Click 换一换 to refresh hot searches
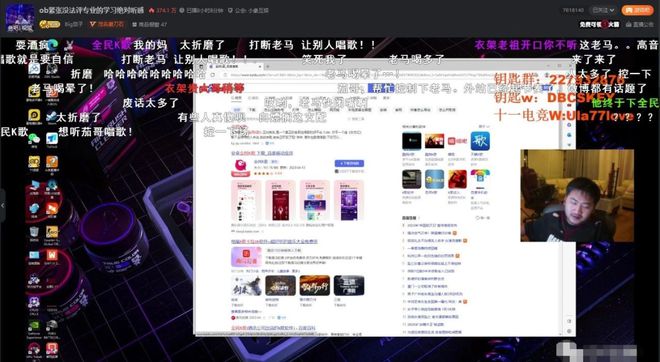 tap(482, 218)
